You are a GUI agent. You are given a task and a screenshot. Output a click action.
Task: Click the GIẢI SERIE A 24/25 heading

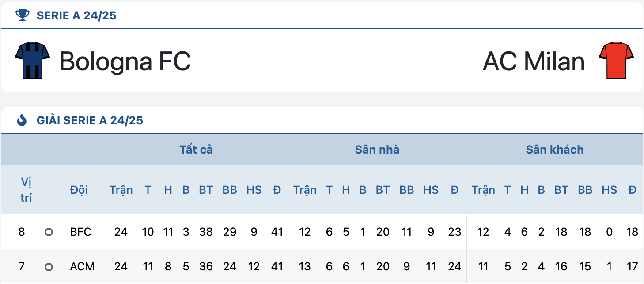(x=90, y=120)
